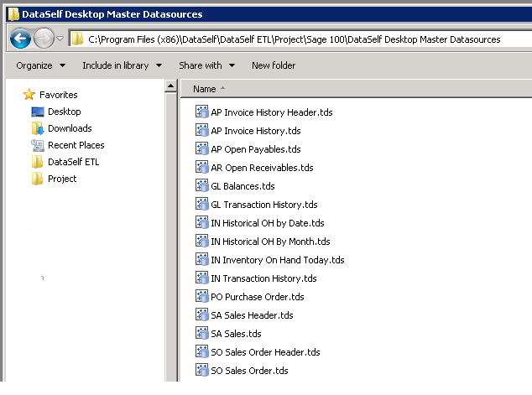Open the Organize dropdown menu
Viewport: 532px width, 395px height.
pyautogui.click(x=40, y=65)
